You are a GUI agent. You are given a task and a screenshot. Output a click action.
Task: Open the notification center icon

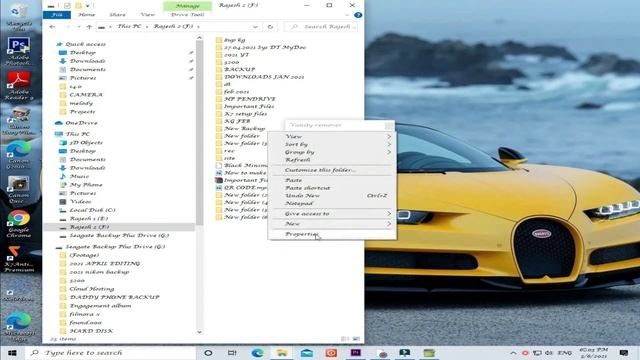[624, 353]
